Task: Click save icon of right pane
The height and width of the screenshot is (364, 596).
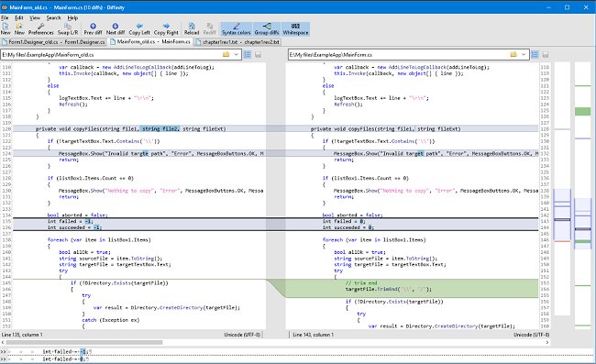Action: pyautogui.click(x=545, y=55)
